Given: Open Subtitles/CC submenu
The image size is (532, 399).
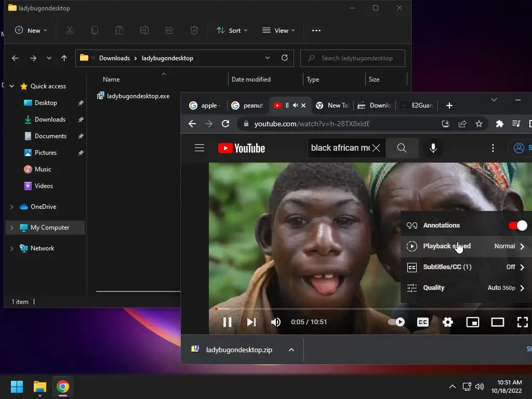Looking at the screenshot, I should [x=466, y=267].
